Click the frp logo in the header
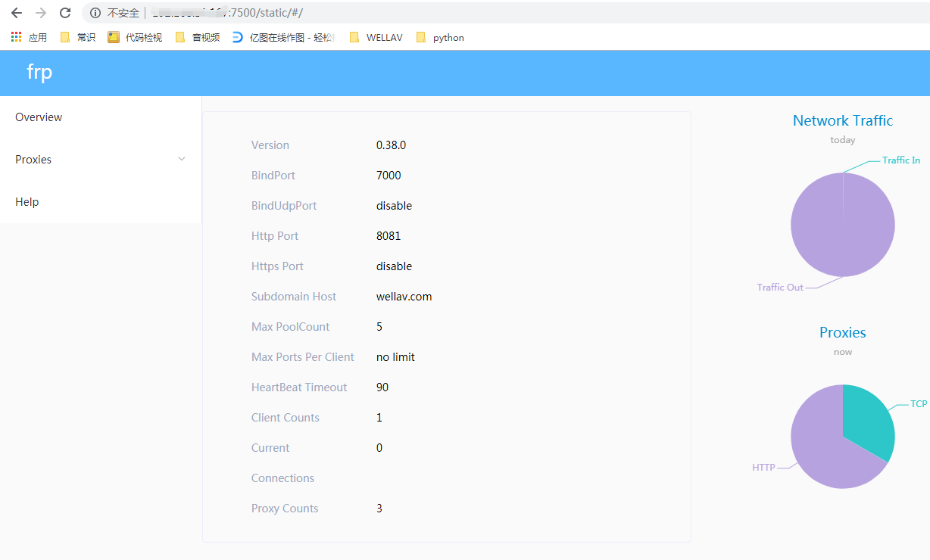 pyautogui.click(x=39, y=72)
